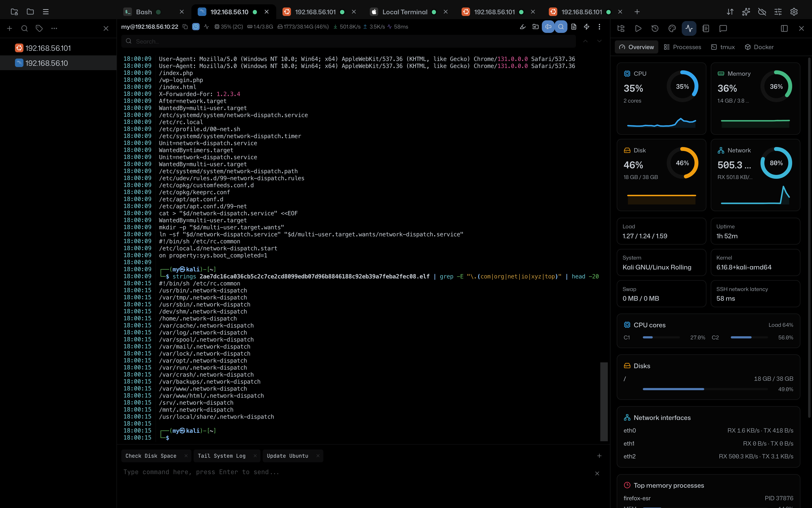Select host 192.168.56.101 in the sidebar
This screenshot has width=812, height=508.
tap(58, 48)
